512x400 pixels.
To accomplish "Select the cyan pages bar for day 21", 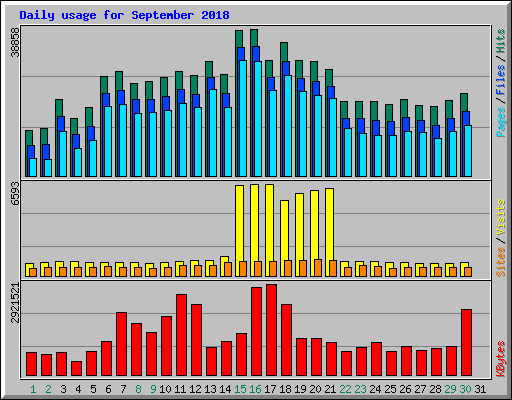I will (333, 137).
